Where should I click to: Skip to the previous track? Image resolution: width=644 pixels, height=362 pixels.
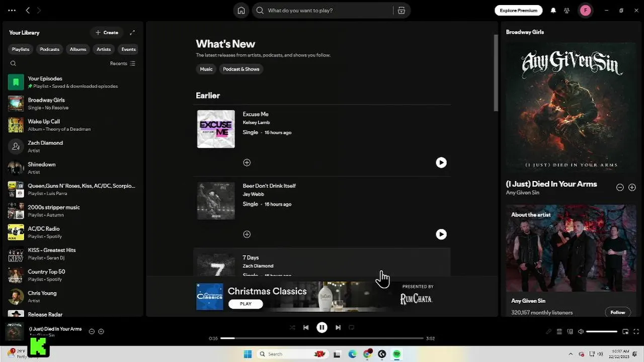(306, 327)
